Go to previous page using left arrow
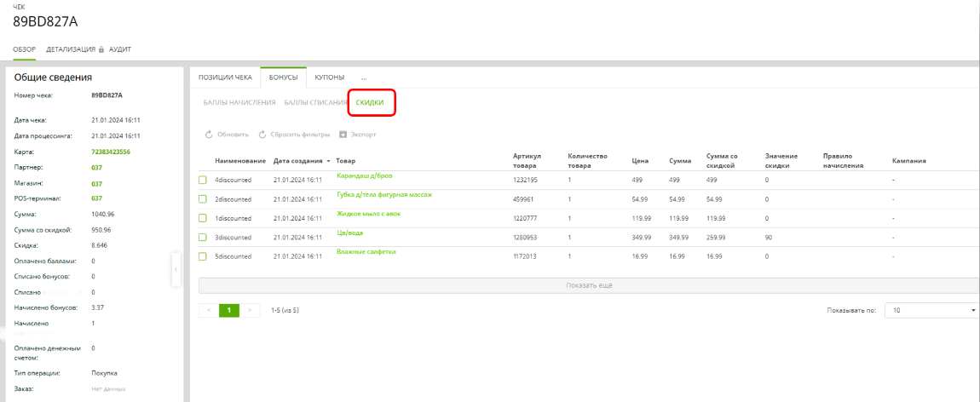 [208, 311]
